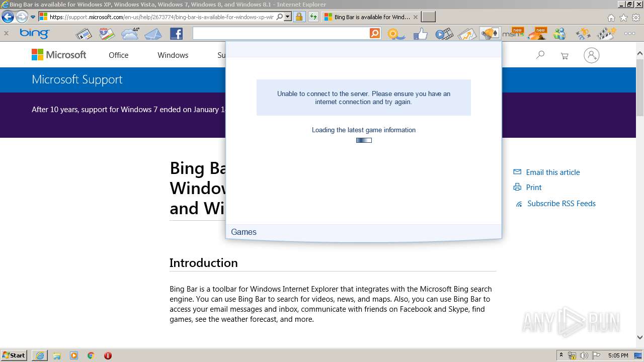
Task: Open the shopping cart icon
Action: point(565,56)
